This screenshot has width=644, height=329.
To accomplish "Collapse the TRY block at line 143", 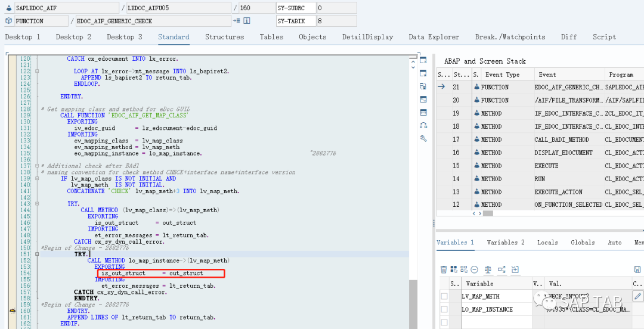I will click(x=38, y=204).
